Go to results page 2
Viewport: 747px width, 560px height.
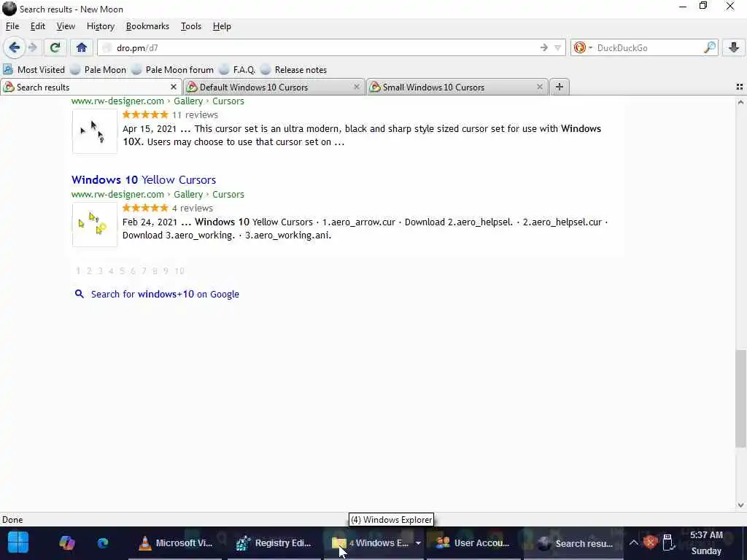(89, 271)
